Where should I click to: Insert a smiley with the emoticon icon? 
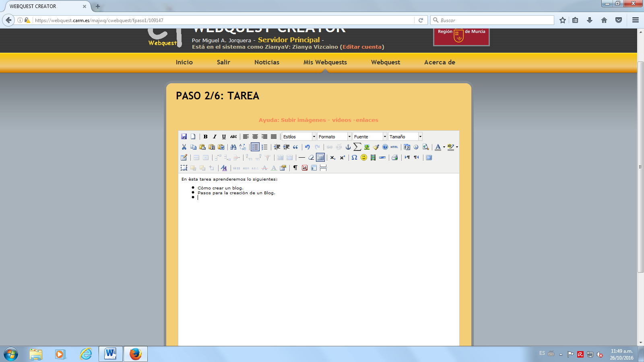tap(363, 158)
